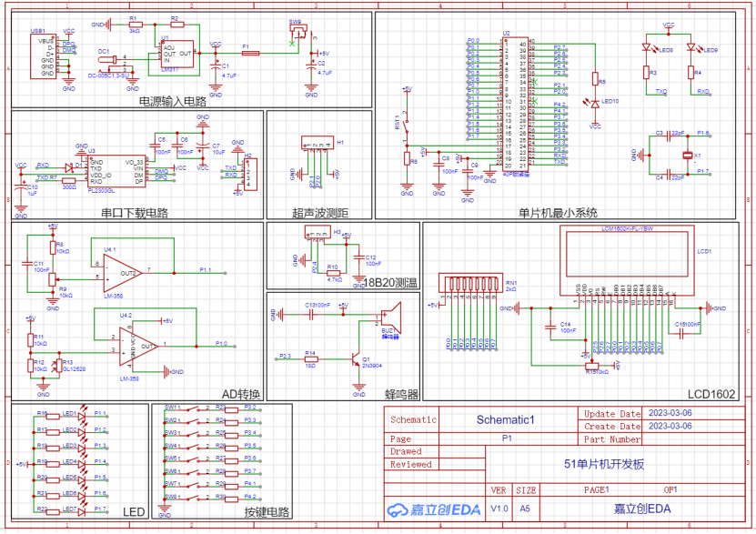Click the LED10 diode symbol
Viewport: 756px width, 534px height.
[596, 106]
